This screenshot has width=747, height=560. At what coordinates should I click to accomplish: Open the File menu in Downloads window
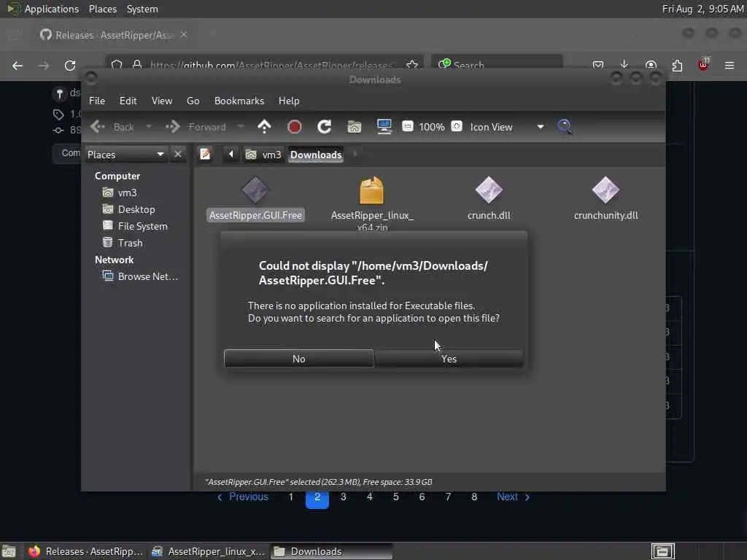click(x=97, y=101)
